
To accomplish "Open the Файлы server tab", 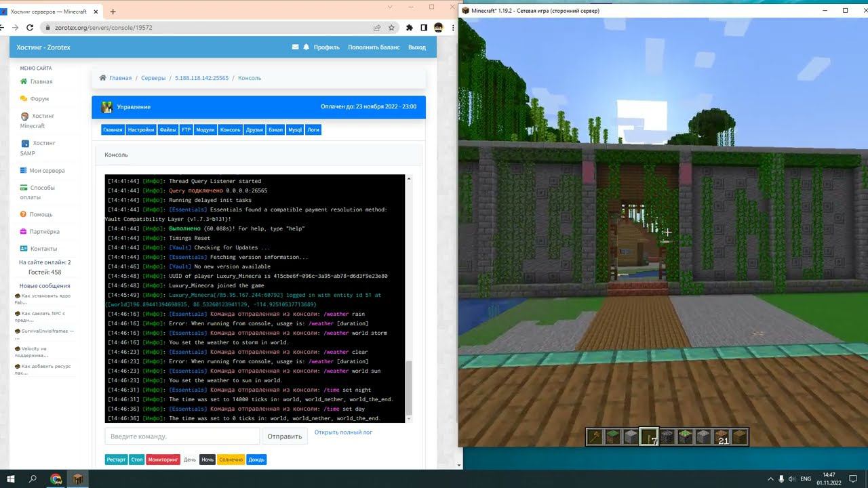I will click(167, 129).
